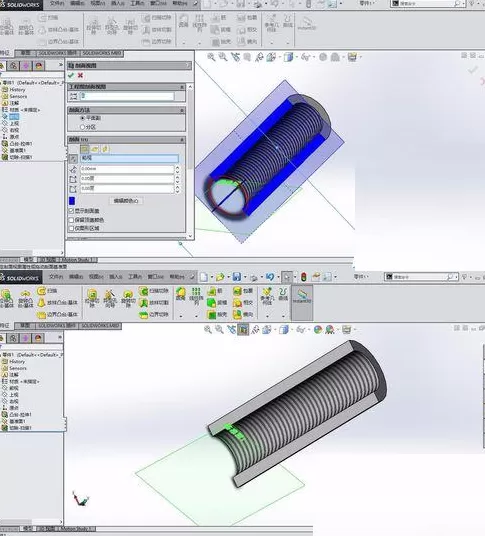This screenshot has width=485, height=536.
Task: Confirm section view with green checkmark
Action: tap(71, 75)
